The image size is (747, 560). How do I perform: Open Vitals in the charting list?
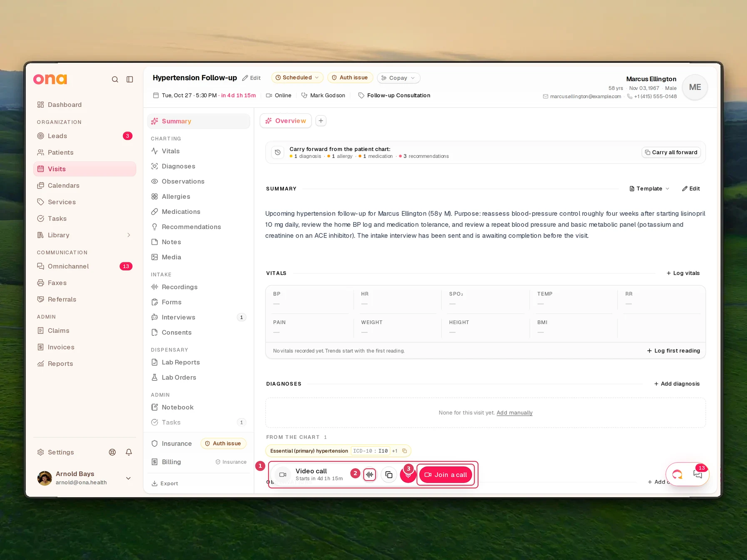(199, 151)
